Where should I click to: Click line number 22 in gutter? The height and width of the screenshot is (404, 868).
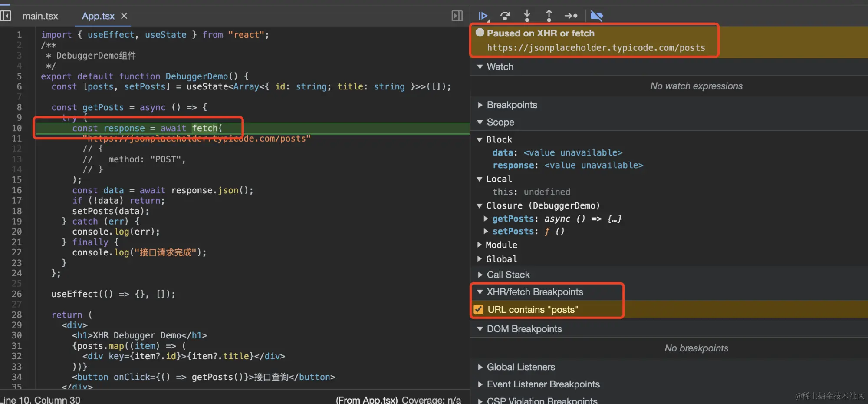16,252
